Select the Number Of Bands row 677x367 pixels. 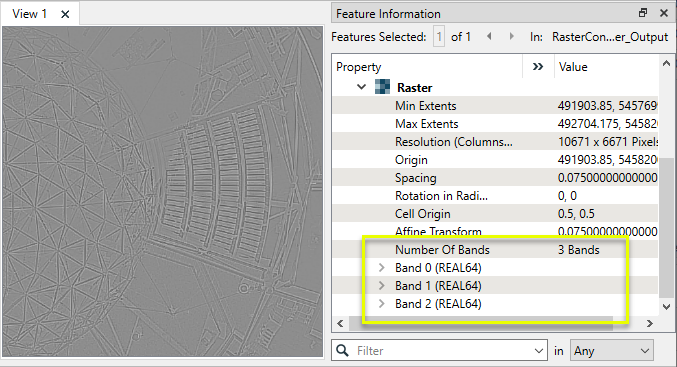pyautogui.click(x=495, y=250)
